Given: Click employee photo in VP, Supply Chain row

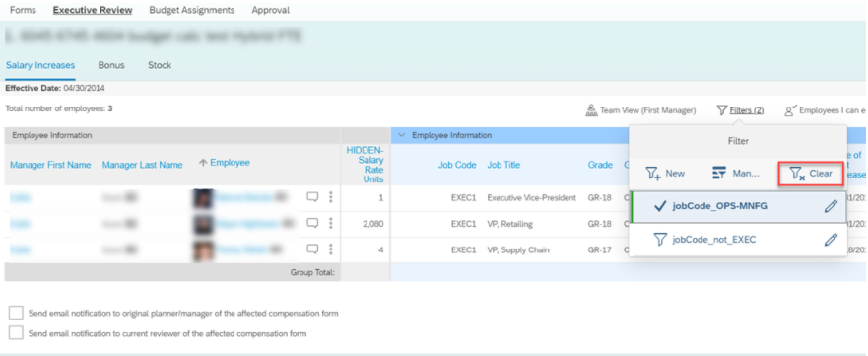Looking at the screenshot, I should point(203,249).
